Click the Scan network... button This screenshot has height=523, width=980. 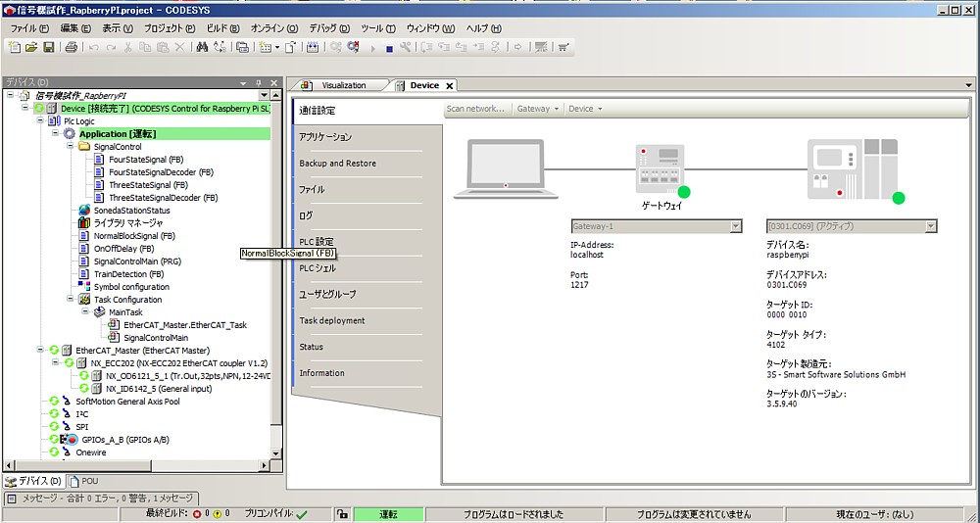point(475,109)
